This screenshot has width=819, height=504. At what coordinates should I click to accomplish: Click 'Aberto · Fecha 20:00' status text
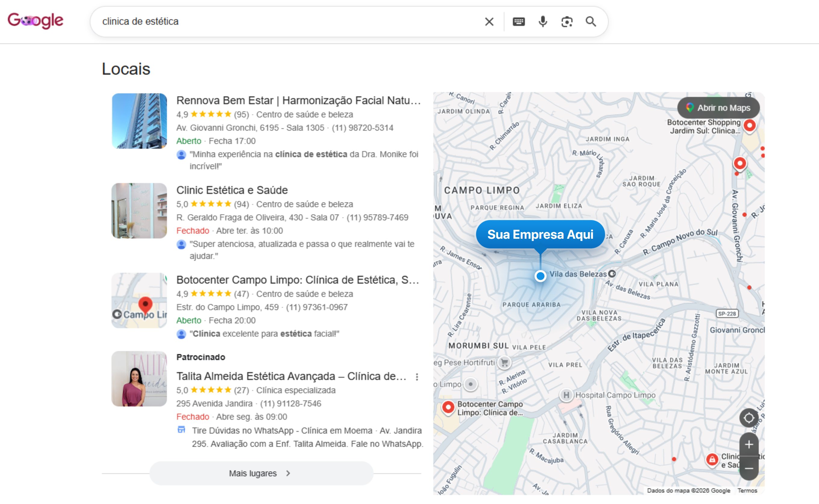coord(216,320)
